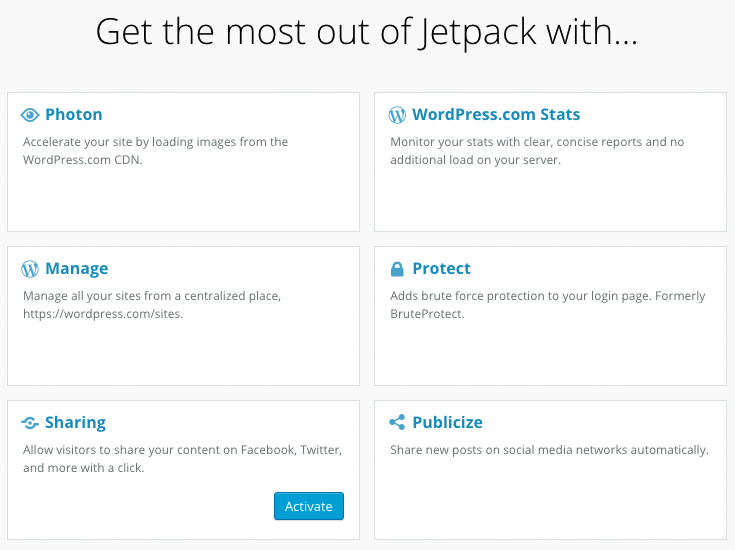Open the WordPress.com Stats title link
The height and width of the screenshot is (550, 735).
click(496, 114)
